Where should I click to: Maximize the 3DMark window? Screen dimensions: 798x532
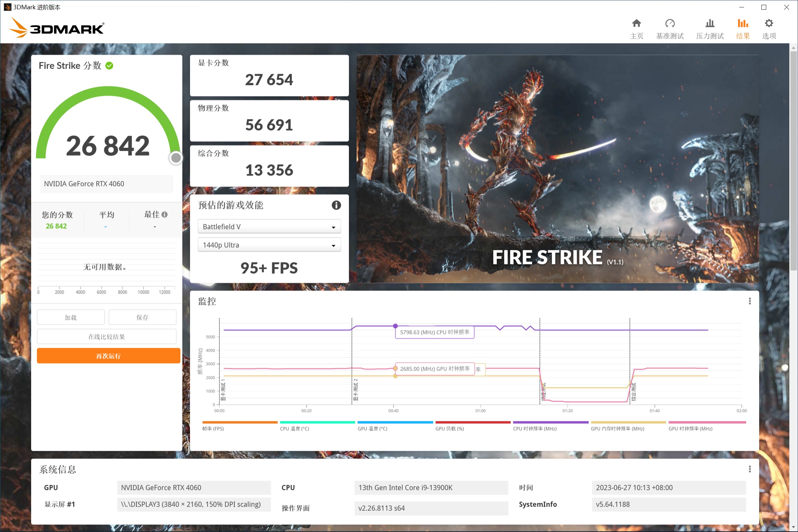764,7
